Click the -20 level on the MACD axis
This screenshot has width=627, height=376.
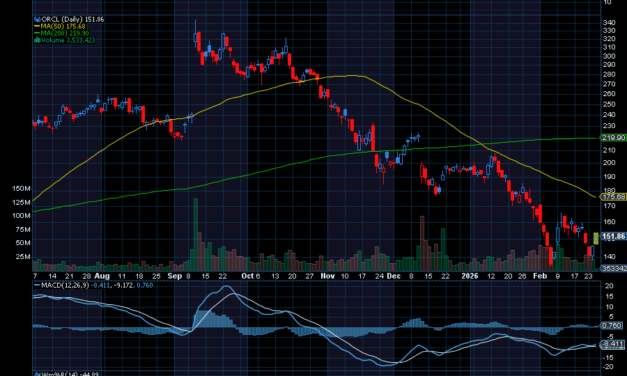point(609,367)
